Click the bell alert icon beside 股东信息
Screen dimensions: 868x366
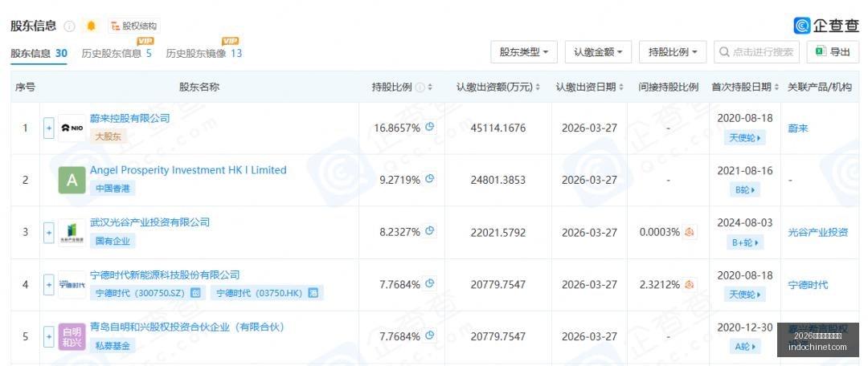pyautogui.click(x=91, y=26)
